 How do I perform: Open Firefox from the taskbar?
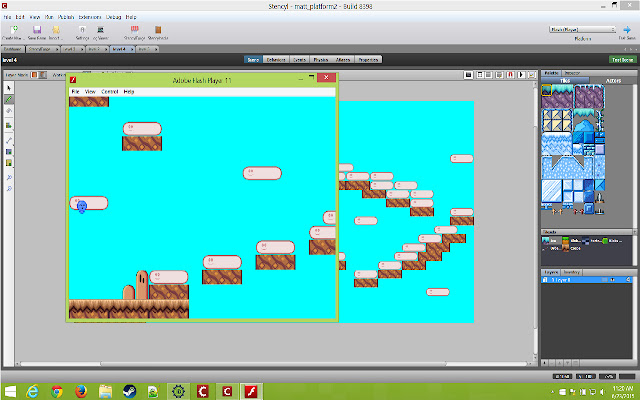coord(81,391)
